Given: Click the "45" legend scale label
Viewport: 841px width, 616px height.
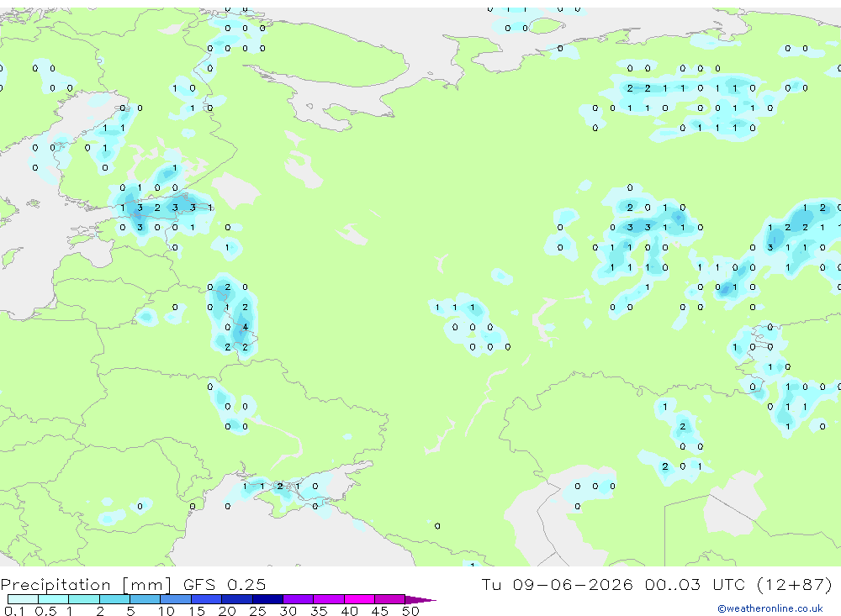Looking at the screenshot, I should (380, 611).
